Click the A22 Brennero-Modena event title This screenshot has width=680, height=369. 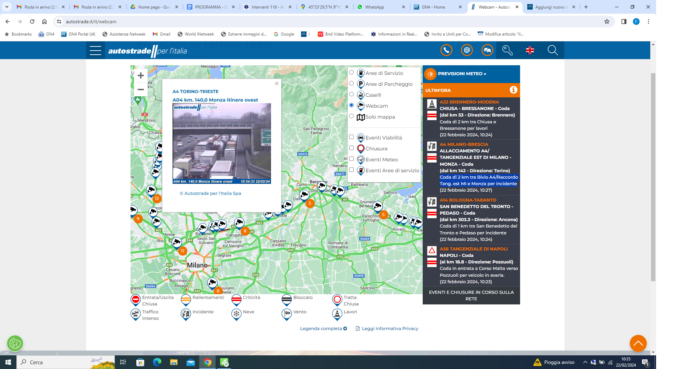(x=469, y=102)
